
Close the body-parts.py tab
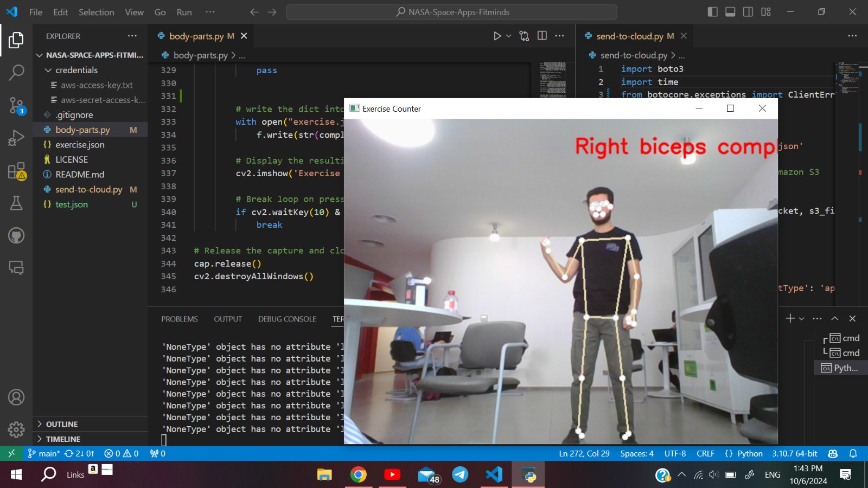tap(244, 36)
